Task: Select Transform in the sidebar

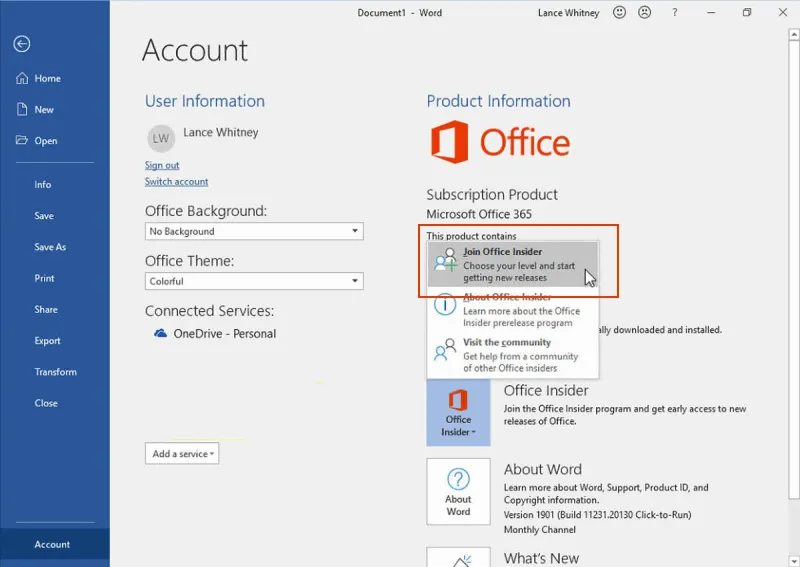Action: 56,372
